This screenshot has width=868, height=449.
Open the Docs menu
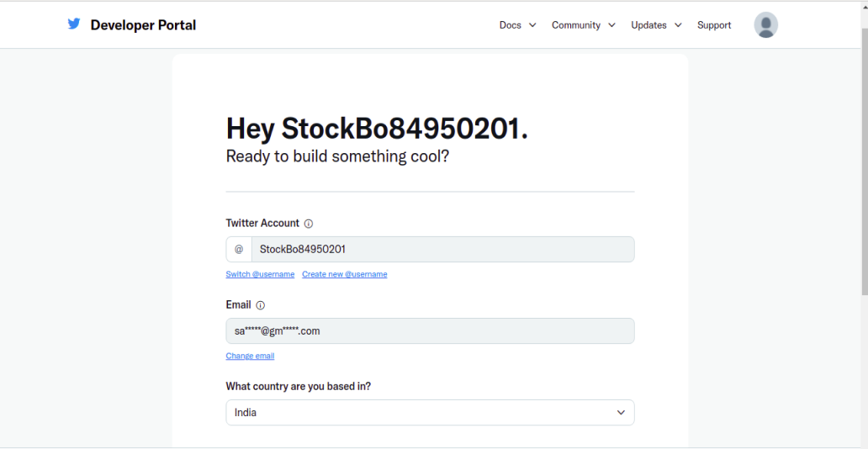[x=511, y=25]
